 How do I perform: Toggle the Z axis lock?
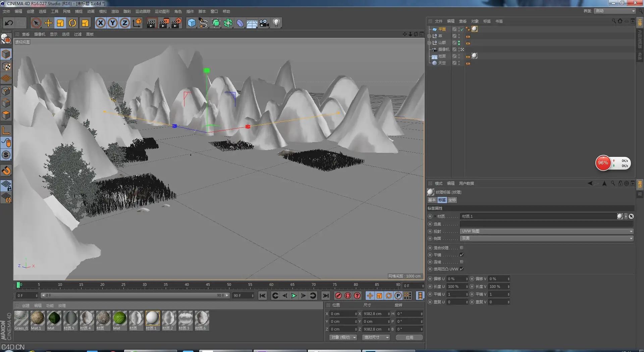pos(125,23)
